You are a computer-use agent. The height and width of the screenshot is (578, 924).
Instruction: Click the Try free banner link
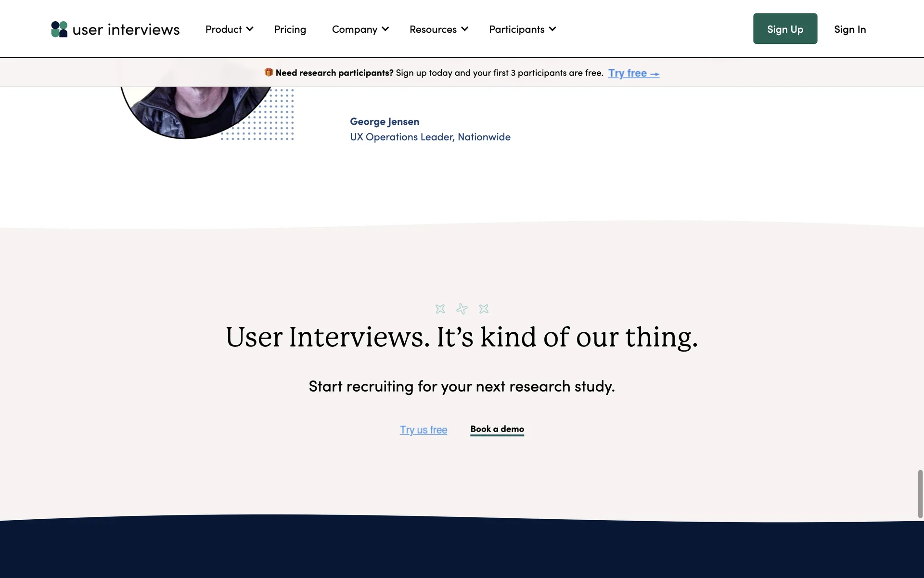coord(627,73)
